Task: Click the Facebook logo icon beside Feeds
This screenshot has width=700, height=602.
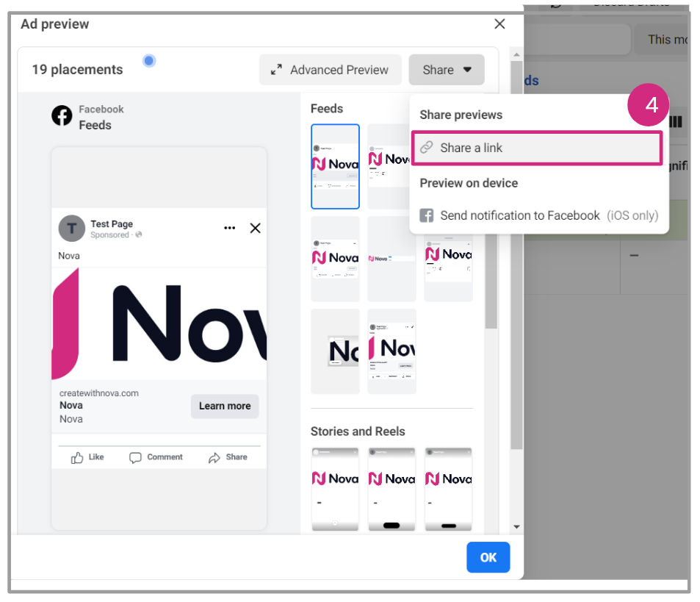Action: pos(62,116)
